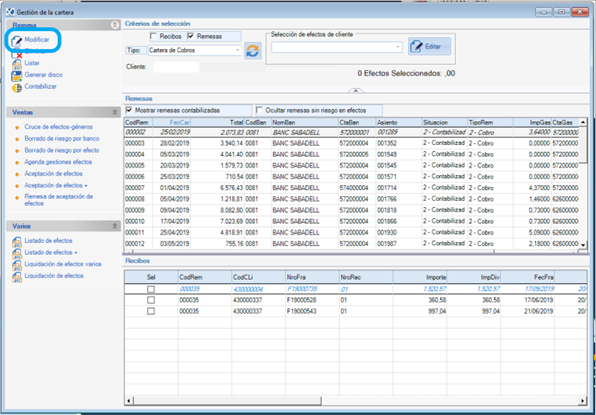Open the Tipo Cartera de Cobros dropdown

pos(238,50)
